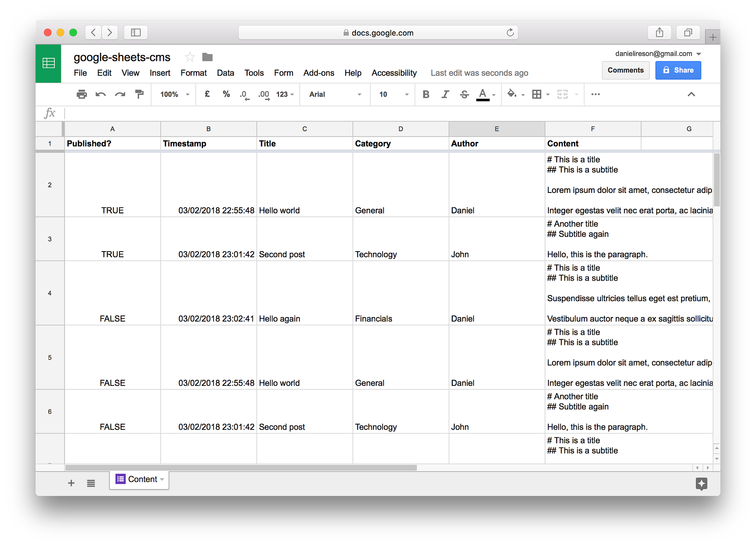
Task: Click the Italic formatting icon
Action: [444, 95]
